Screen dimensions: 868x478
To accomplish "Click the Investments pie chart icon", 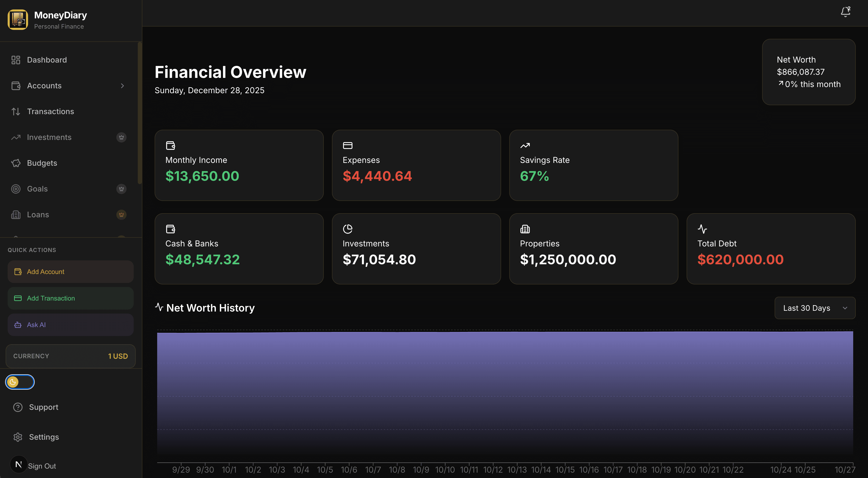I will pyautogui.click(x=348, y=229).
